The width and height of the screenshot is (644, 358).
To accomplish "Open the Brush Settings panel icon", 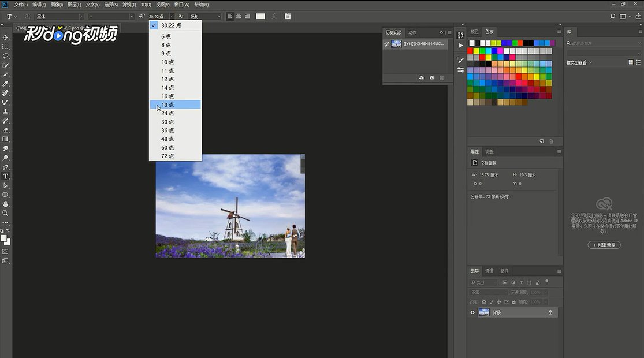I will pos(460,59).
